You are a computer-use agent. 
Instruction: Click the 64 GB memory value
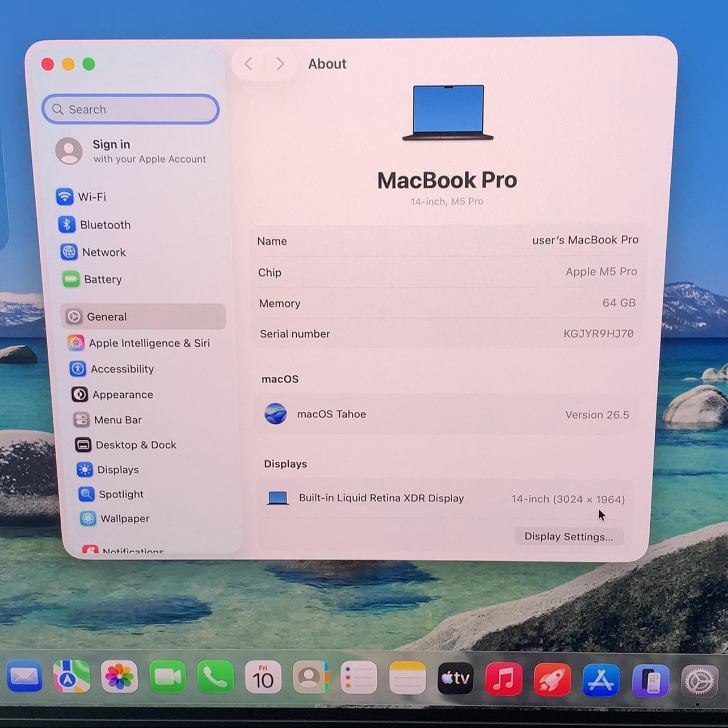[x=618, y=303]
